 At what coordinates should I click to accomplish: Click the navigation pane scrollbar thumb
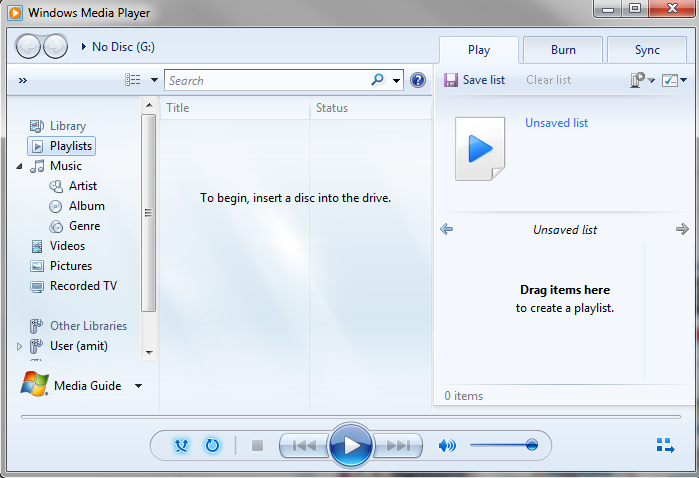coord(149,213)
